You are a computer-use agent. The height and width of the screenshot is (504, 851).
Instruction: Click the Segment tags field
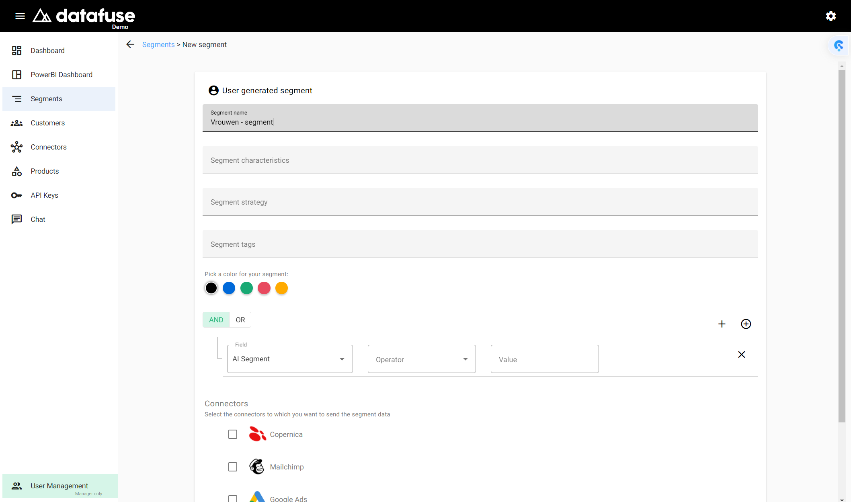pyautogui.click(x=480, y=244)
